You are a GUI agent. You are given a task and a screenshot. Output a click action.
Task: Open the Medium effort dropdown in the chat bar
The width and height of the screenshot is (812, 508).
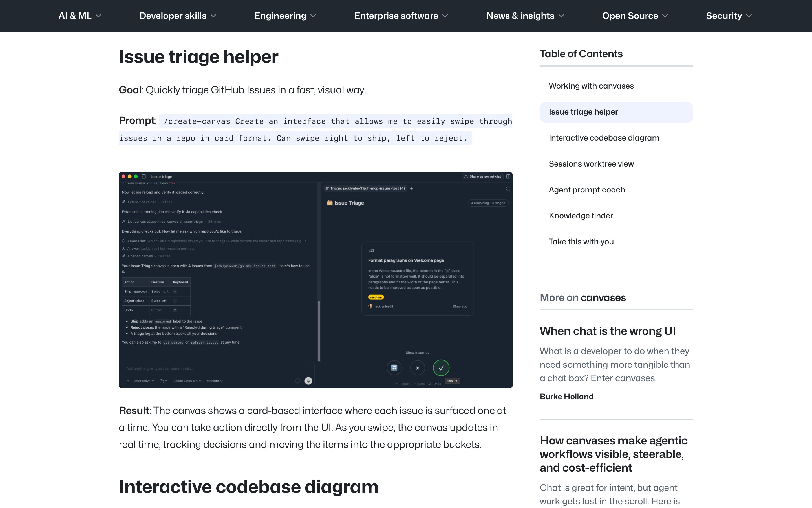click(x=214, y=381)
